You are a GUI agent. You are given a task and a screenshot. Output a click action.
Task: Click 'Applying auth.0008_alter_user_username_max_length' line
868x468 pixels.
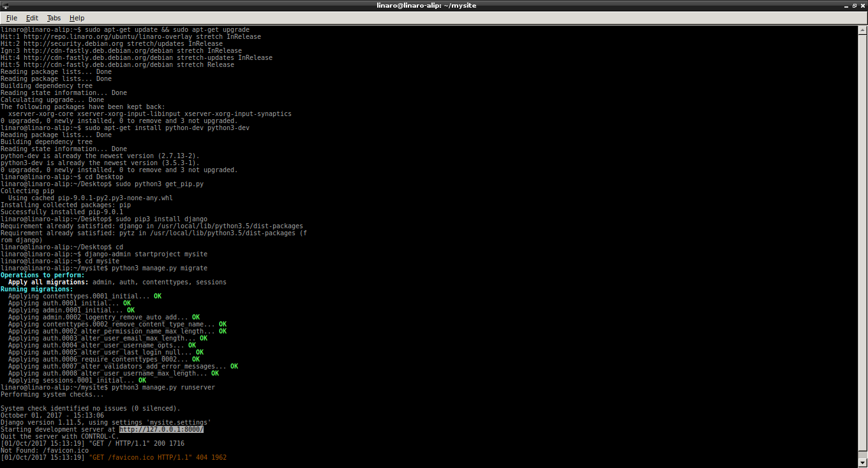(x=114, y=374)
